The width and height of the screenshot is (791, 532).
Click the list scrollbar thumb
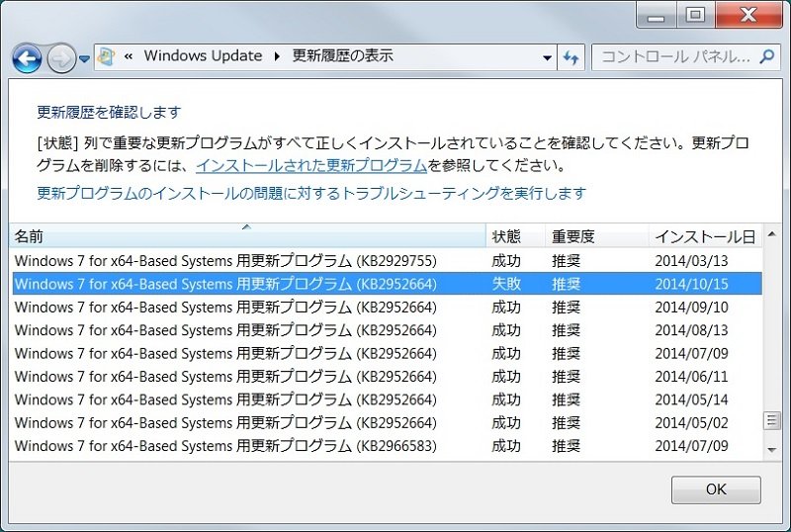click(x=771, y=420)
